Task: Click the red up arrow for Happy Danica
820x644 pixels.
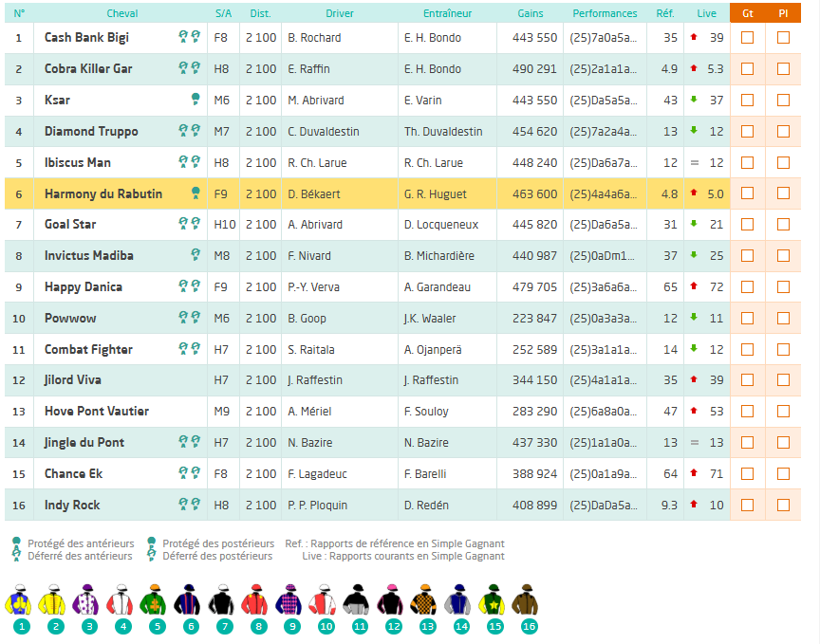Action: pyautogui.click(x=694, y=287)
